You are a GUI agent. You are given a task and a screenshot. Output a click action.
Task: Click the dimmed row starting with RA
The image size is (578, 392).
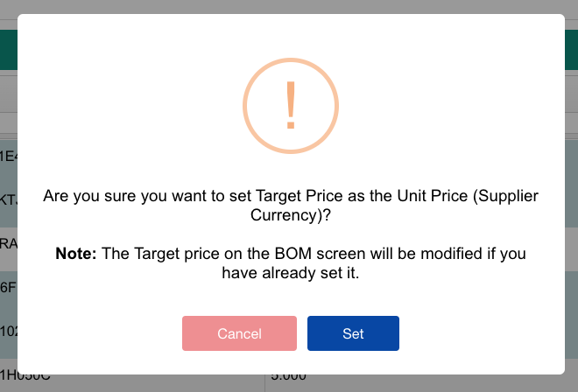8,243
